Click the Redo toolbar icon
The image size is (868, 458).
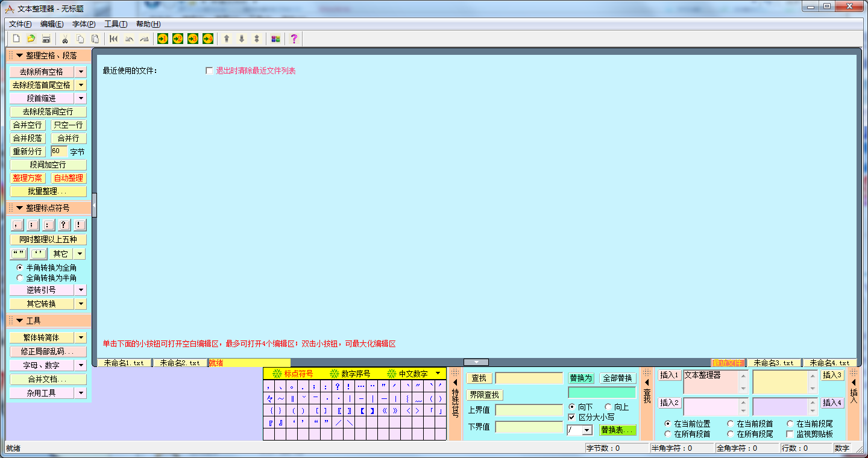[x=144, y=39]
